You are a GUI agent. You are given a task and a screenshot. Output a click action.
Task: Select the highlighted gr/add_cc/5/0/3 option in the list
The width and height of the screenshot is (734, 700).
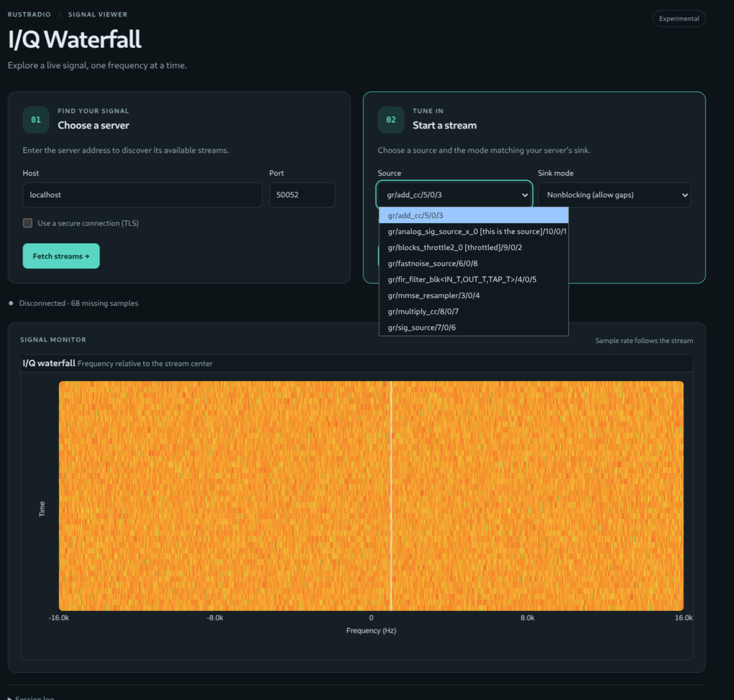tap(474, 215)
